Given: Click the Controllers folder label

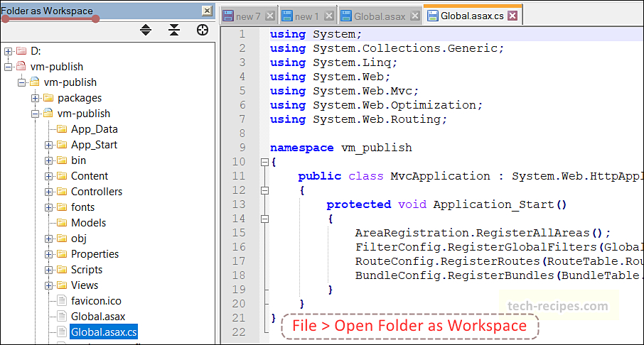Looking at the screenshot, I should click(97, 192).
